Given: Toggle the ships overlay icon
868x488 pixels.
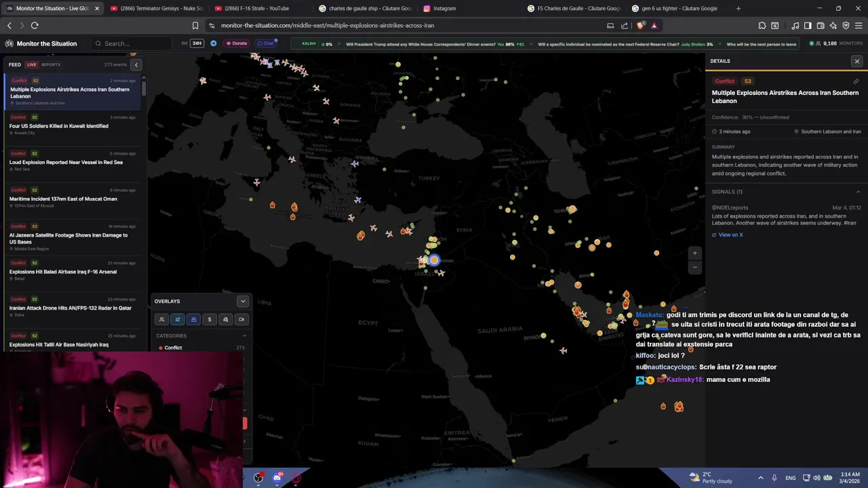Looking at the screenshot, I should pyautogui.click(x=193, y=319).
